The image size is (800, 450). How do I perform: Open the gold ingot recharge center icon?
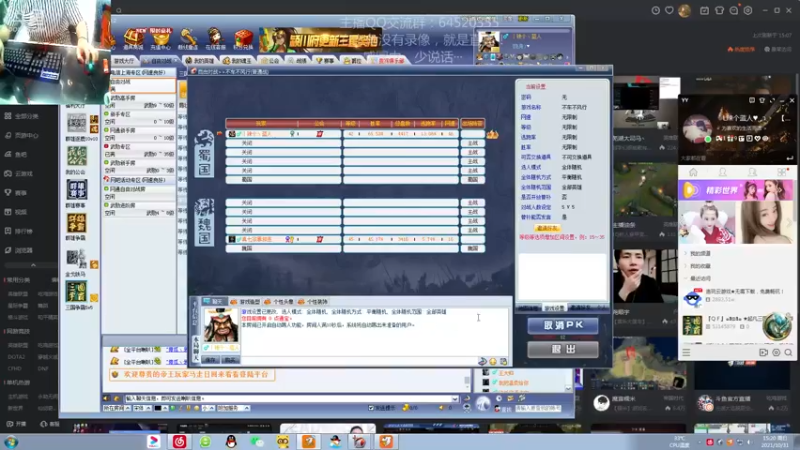tap(161, 38)
